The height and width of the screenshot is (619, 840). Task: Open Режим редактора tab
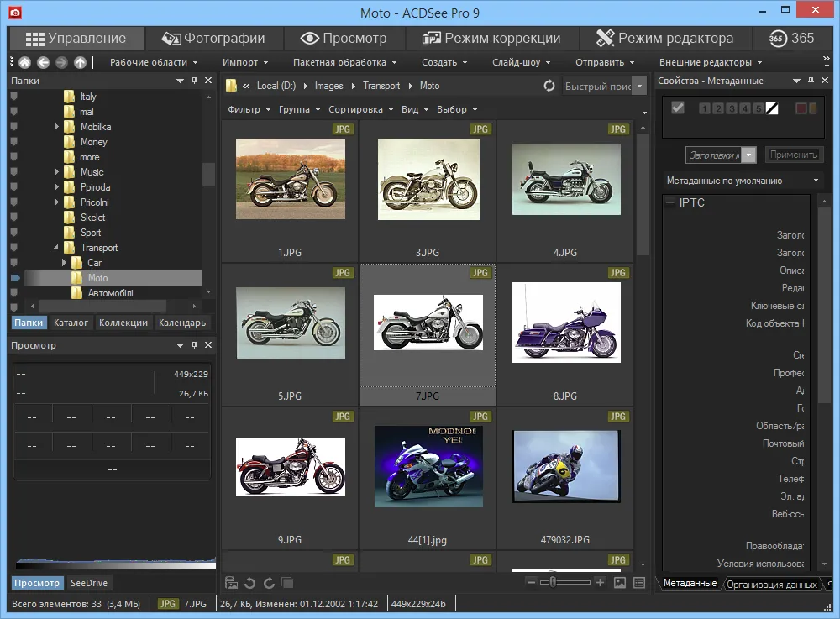(664, 38)
